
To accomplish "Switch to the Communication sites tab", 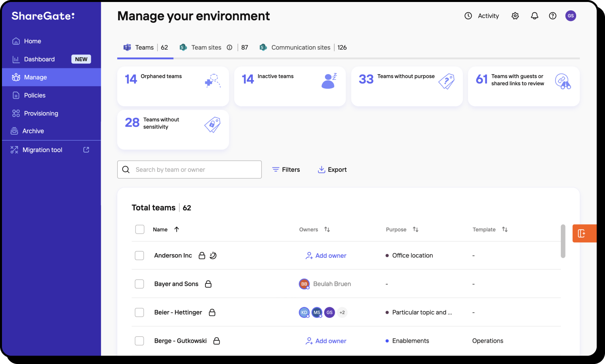I will pos(303,47).
